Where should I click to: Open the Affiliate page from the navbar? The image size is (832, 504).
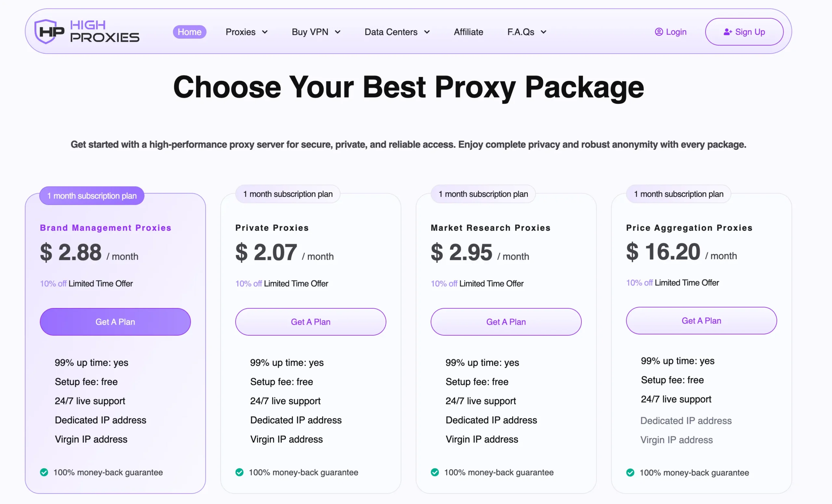point(468,32)
